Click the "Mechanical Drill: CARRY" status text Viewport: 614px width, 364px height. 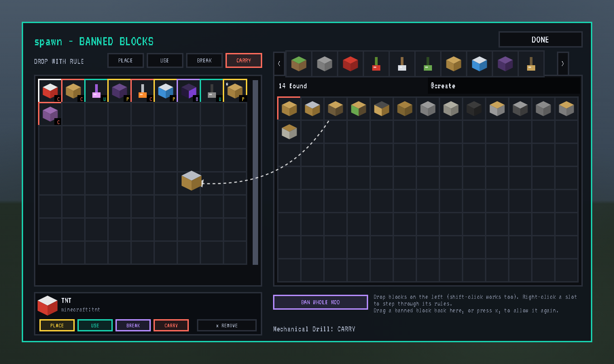(314, 329)
